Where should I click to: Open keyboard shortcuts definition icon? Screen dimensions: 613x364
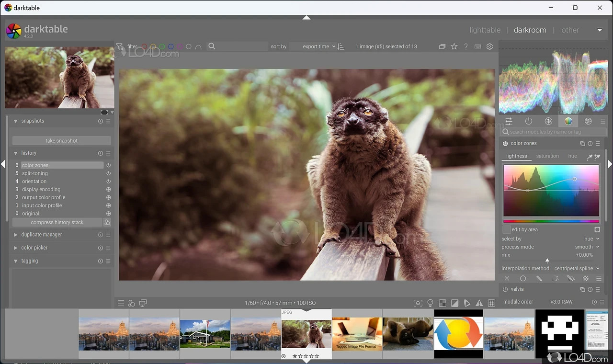477,46
